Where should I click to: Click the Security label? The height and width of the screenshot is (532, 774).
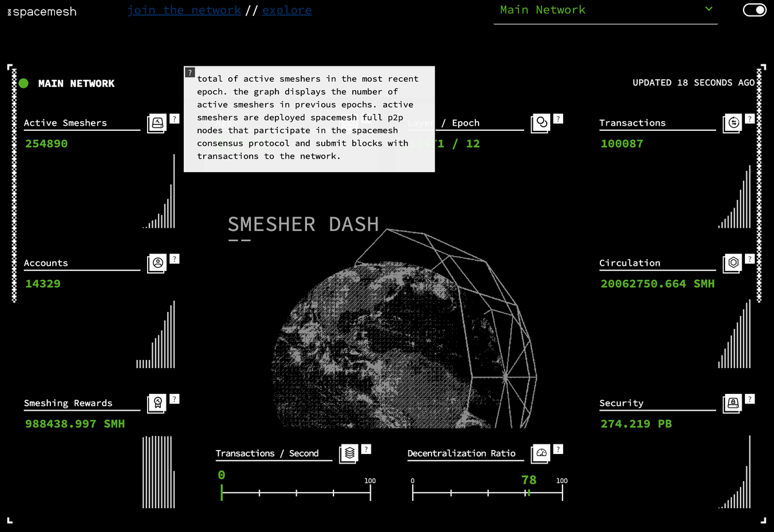tap(621, 403)
